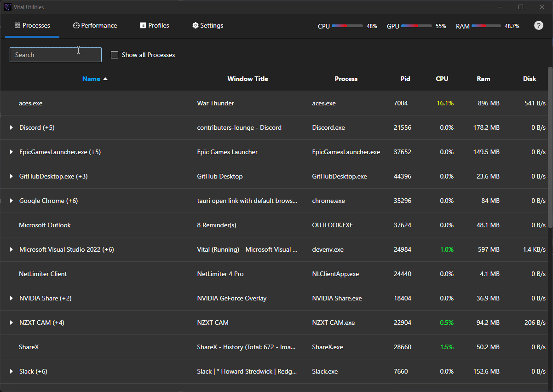Click the 541 B/s disk value

[x=535, y=103]
